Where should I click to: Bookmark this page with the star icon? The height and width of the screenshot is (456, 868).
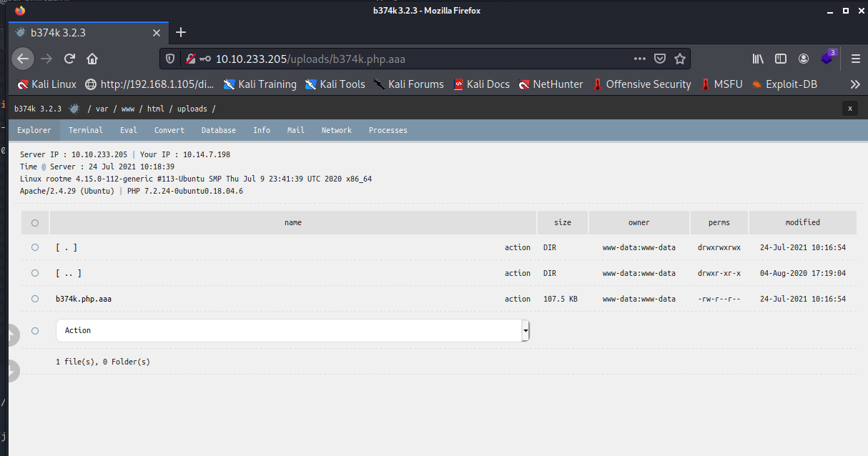click(x=680, y=59)
